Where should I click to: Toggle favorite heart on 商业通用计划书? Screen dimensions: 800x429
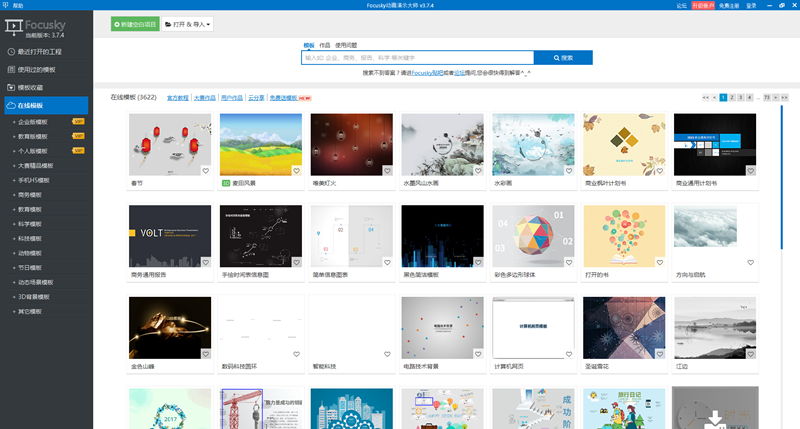[x=750, y=171]
